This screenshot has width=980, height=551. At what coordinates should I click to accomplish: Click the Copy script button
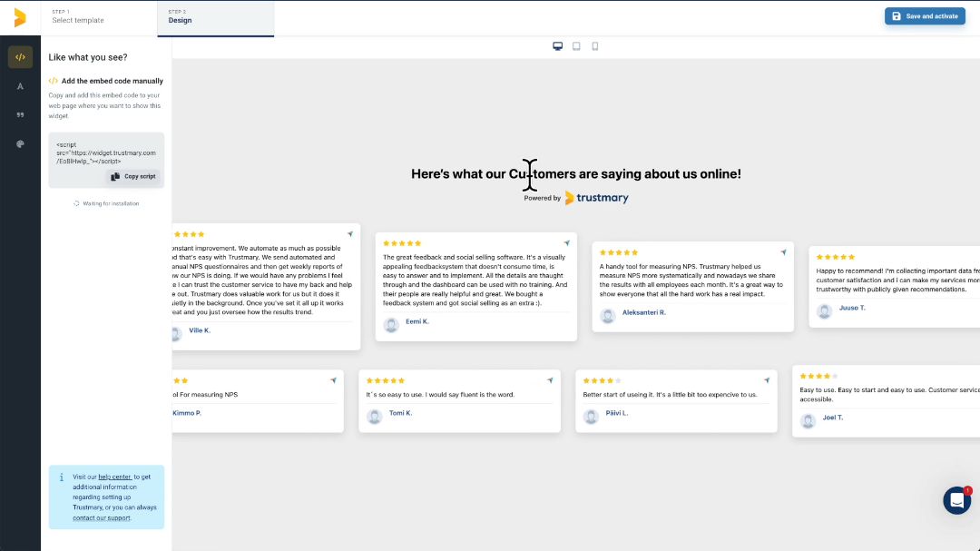(x=132, y=176)
